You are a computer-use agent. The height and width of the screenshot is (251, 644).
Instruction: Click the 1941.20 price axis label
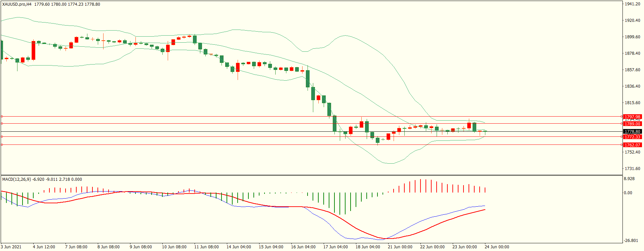[632, 4]
